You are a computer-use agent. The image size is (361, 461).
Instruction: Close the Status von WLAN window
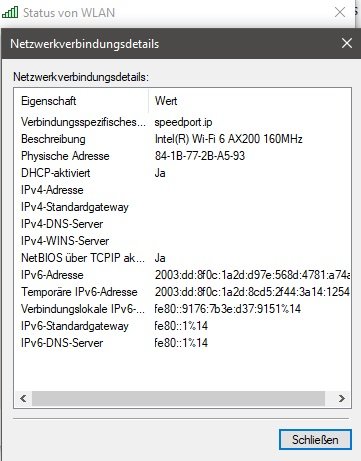click(340, 12)
